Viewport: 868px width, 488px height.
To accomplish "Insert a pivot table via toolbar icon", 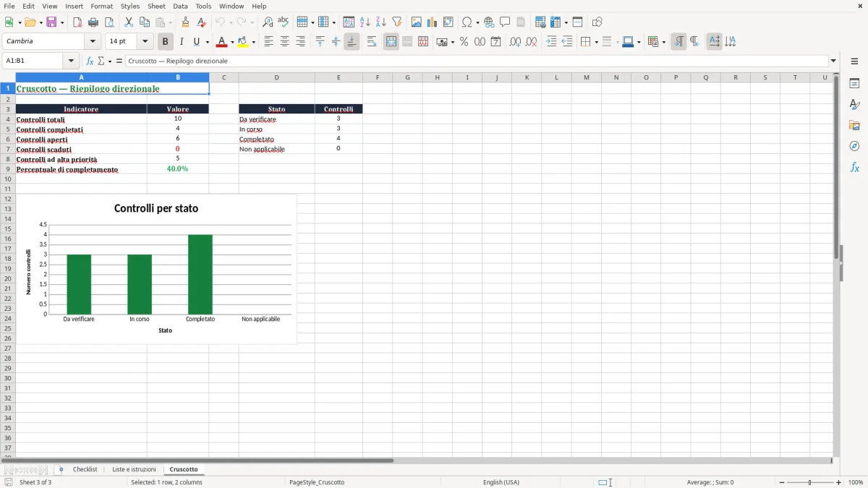I will pos(448,22).
